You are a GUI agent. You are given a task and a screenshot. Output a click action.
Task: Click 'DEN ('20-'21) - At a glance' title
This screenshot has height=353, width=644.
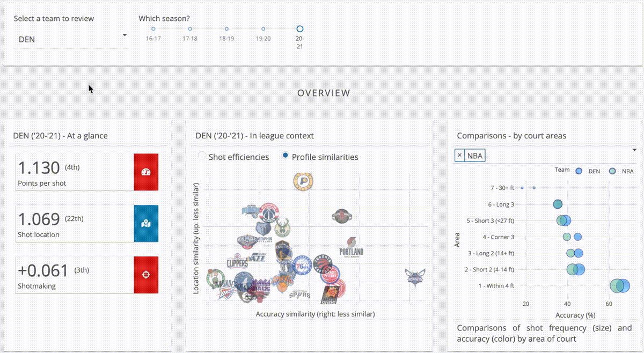pos(61,136)
